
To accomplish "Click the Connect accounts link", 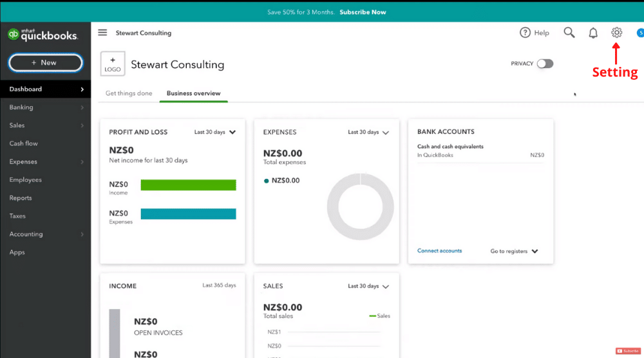I will pos(439,250).
